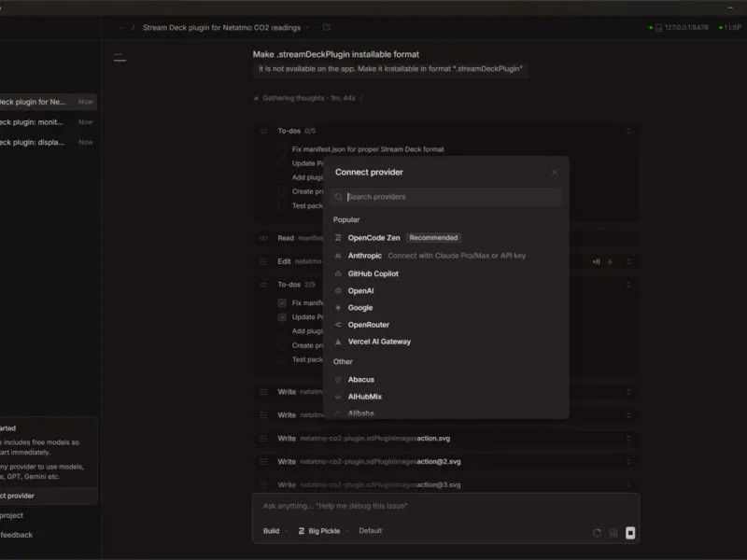Uncheck 'Fix manifest' in To-dos 2/5
Screen dimensions: 747x560
pos(282,302)
